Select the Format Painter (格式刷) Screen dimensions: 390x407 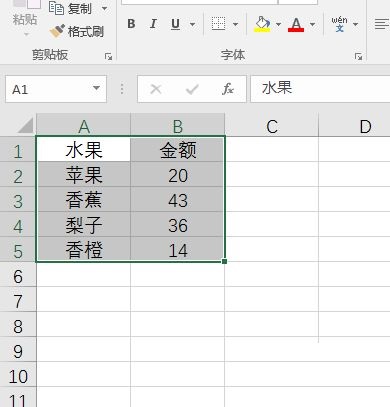click(x=77, y=31)
